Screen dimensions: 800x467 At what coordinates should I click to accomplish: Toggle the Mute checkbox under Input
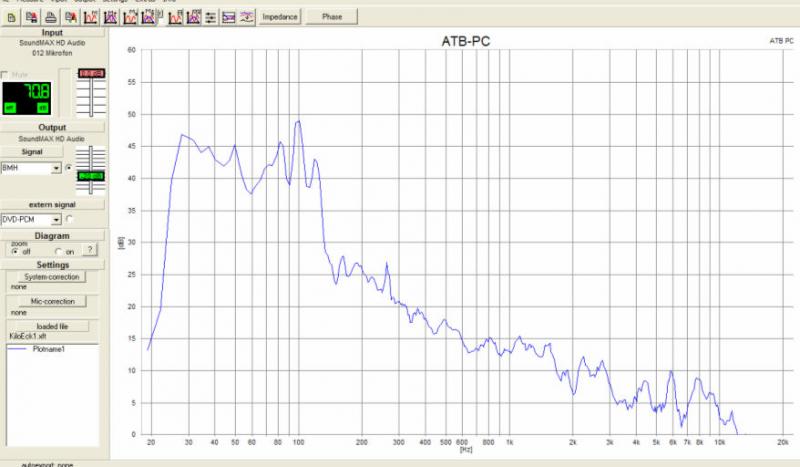7,75
